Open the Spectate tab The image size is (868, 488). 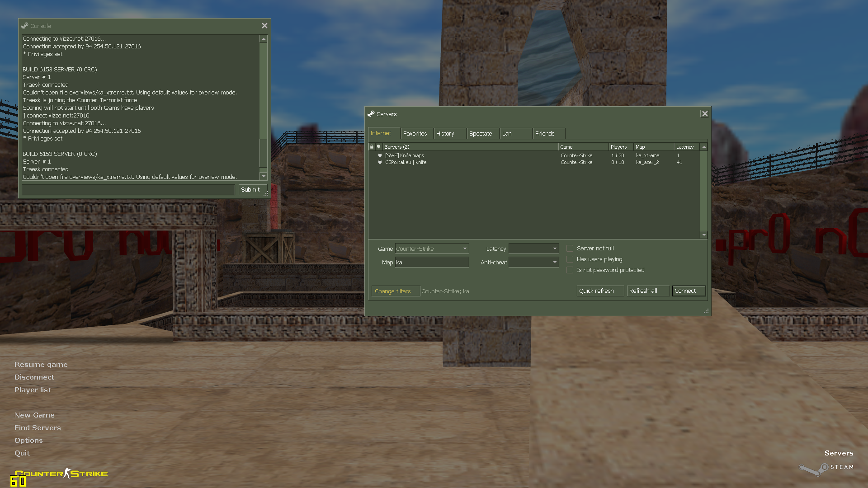(483, 134)
